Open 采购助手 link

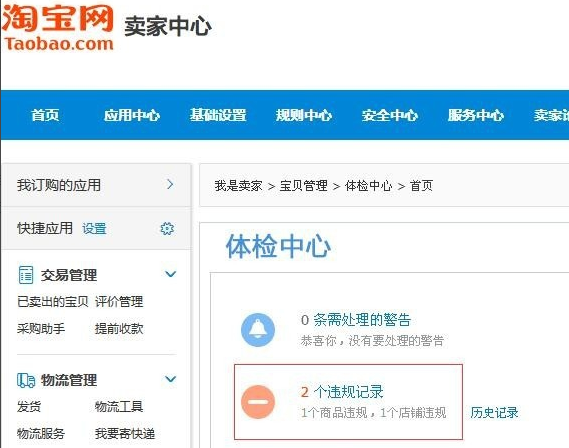[41, 329]
